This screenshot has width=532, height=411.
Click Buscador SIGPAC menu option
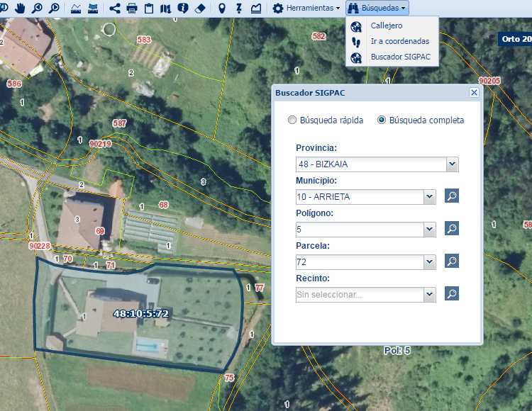pyautogui.click(x=400, y=56)
